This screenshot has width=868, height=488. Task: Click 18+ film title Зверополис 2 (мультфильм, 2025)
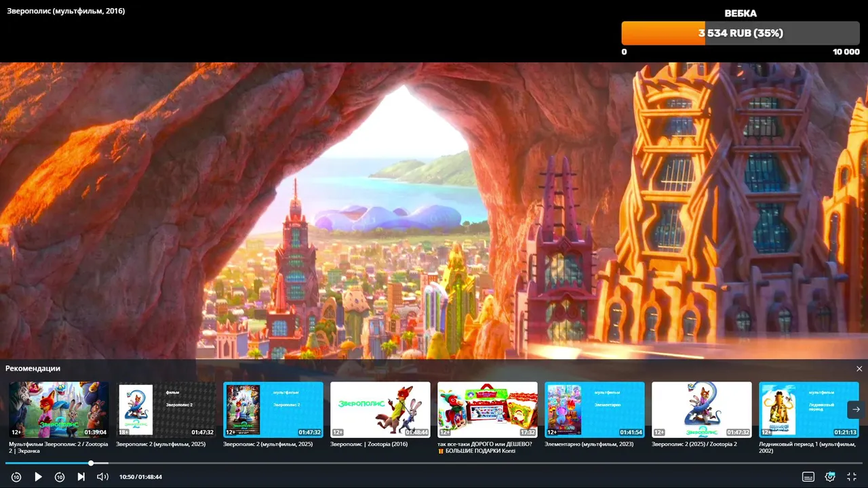coord(161,444)
